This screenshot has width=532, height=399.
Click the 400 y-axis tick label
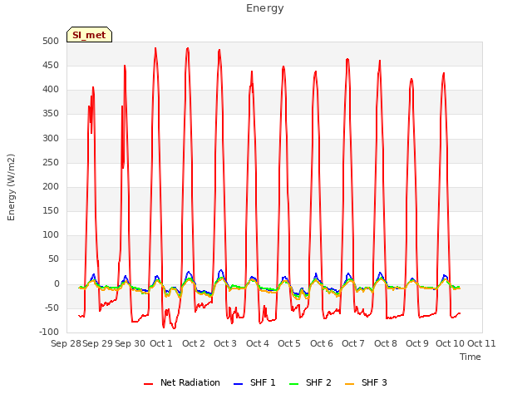(x=51, y=90)
